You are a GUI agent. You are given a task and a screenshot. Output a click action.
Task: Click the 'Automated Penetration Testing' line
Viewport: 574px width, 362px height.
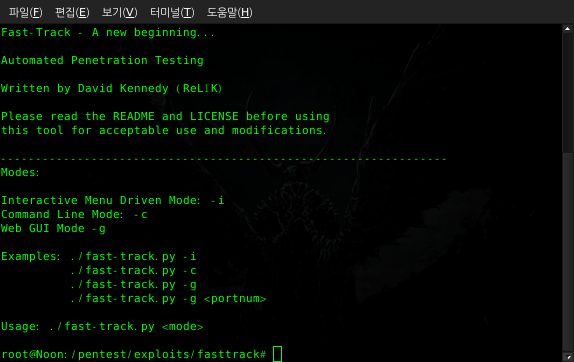coord(102,60)
